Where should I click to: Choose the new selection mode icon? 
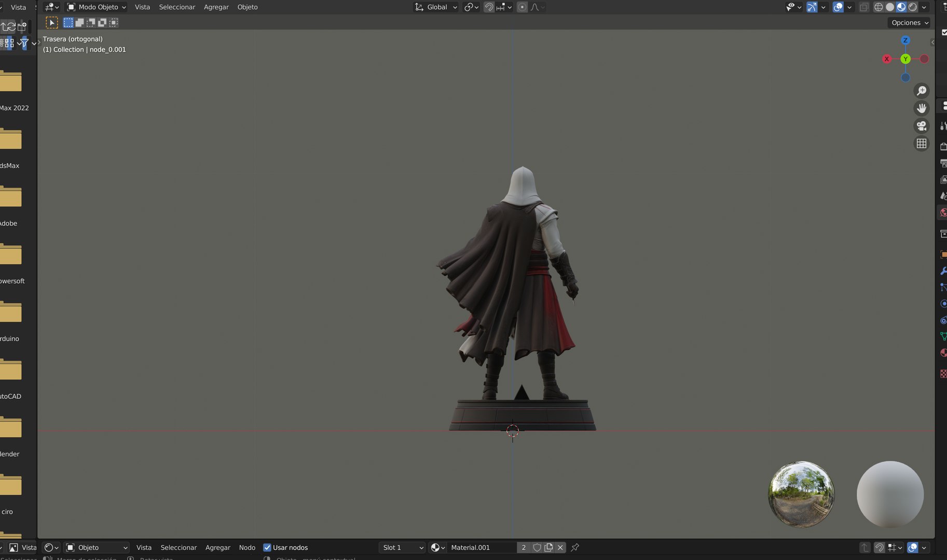[68, 22]
